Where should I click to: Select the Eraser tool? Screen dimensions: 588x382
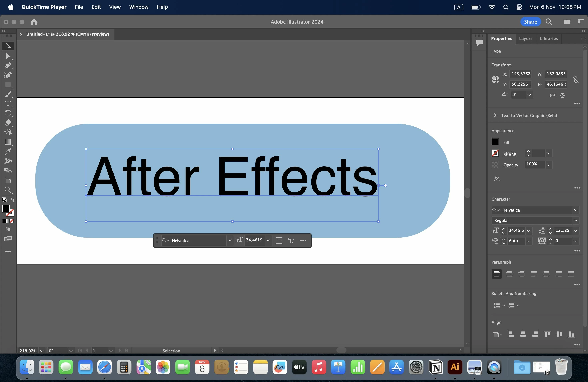pyautogui.click(x=8, y=123)
